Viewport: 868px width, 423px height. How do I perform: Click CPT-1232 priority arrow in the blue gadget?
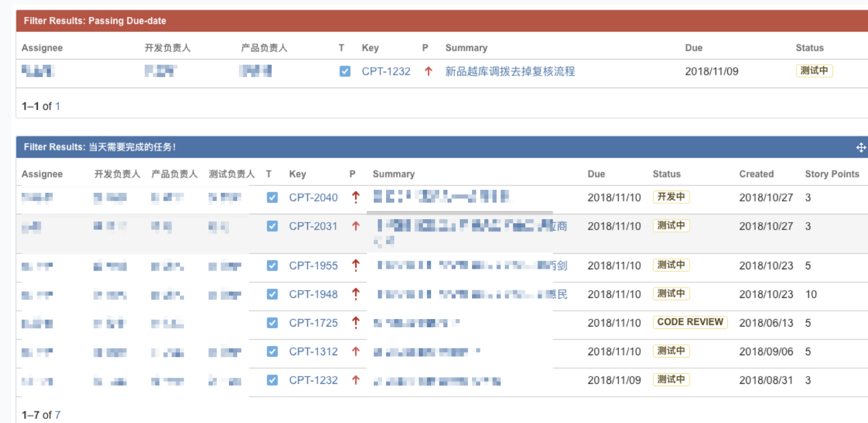point(356,380)
